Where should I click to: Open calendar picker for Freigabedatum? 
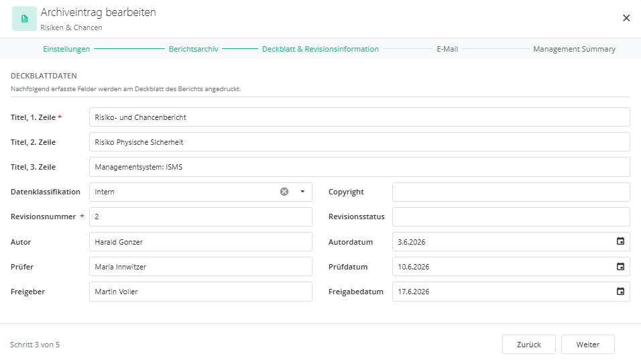tap(620, 292)
